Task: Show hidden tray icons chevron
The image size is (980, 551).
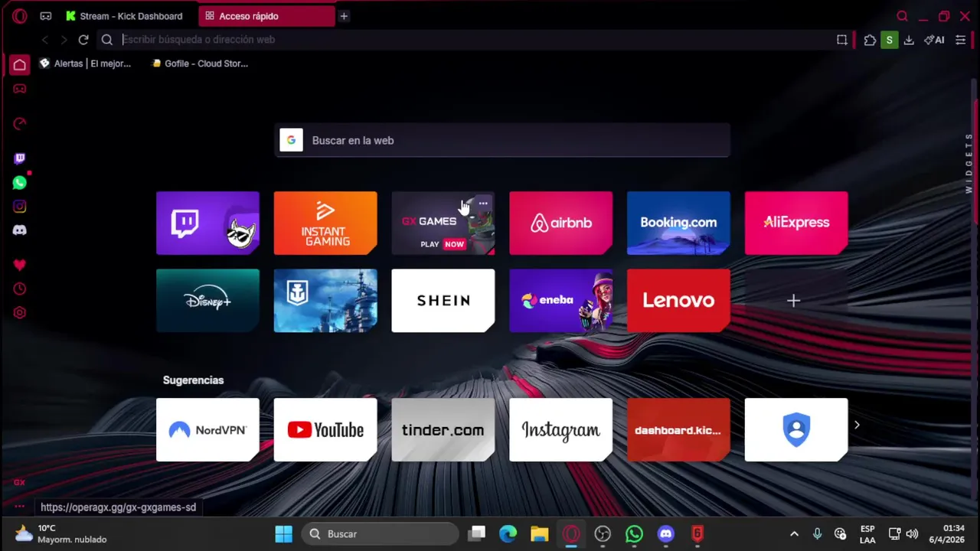Action: (794, 534)
